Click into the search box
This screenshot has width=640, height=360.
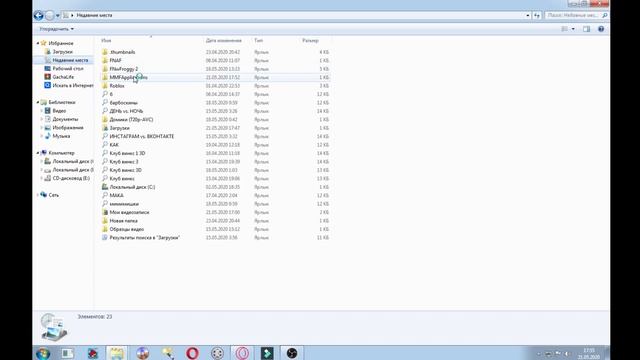(x=572, y=15)
